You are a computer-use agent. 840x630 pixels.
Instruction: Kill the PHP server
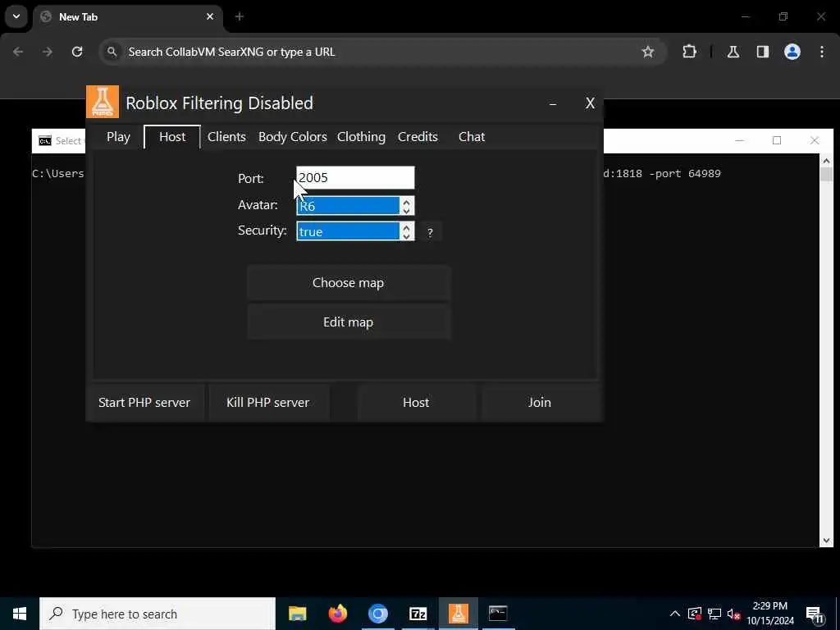pyautogui.click(x=268, y=402)
